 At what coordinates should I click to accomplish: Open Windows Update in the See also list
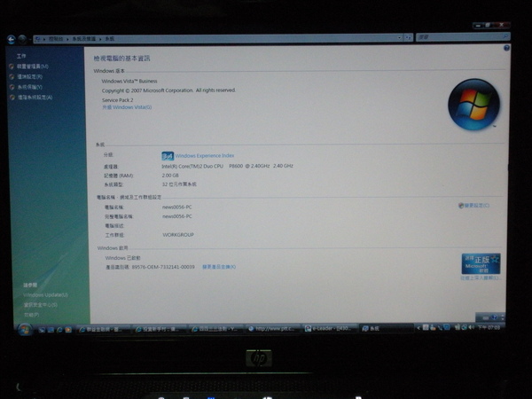tap(45, 295)
